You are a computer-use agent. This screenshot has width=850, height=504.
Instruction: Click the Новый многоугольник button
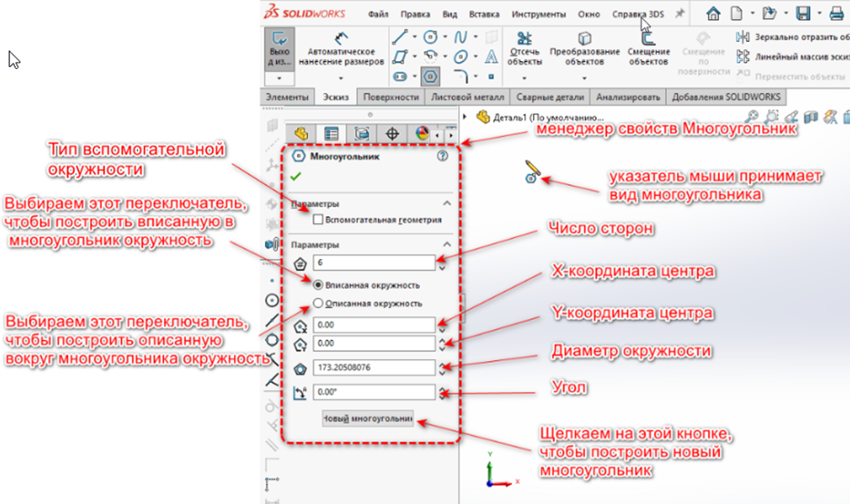coord(367,419)
